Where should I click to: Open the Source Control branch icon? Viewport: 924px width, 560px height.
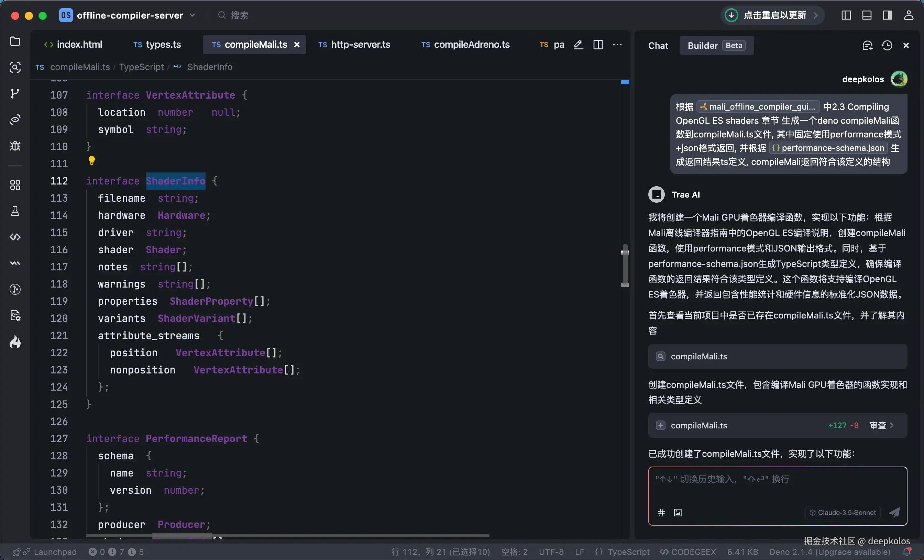pyautogui.click(x=15, y=93)
